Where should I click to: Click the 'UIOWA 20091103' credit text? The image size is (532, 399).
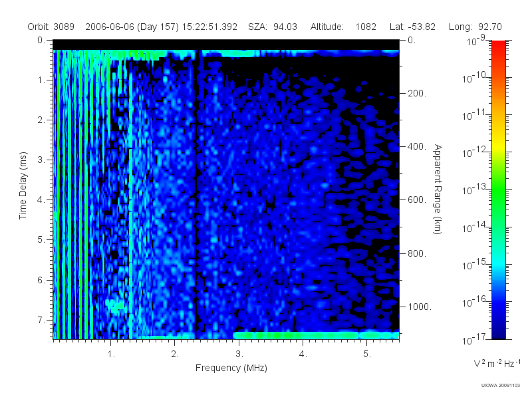pos(501,386)
